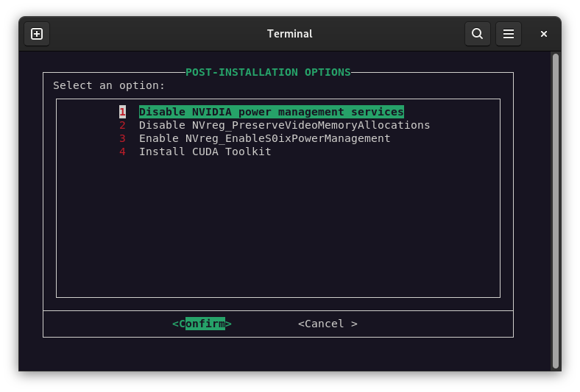The width and height of the screenshot is (580, 392).
Task: Select Disable NVIDIA power management services
Action: pyautogui.click(x=271, y=112)
